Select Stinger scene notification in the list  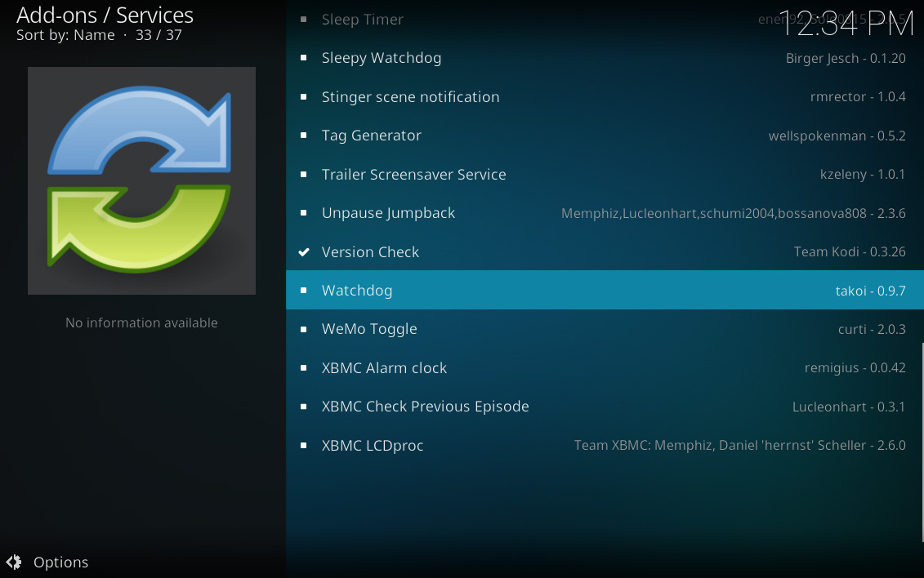(605, 96)
